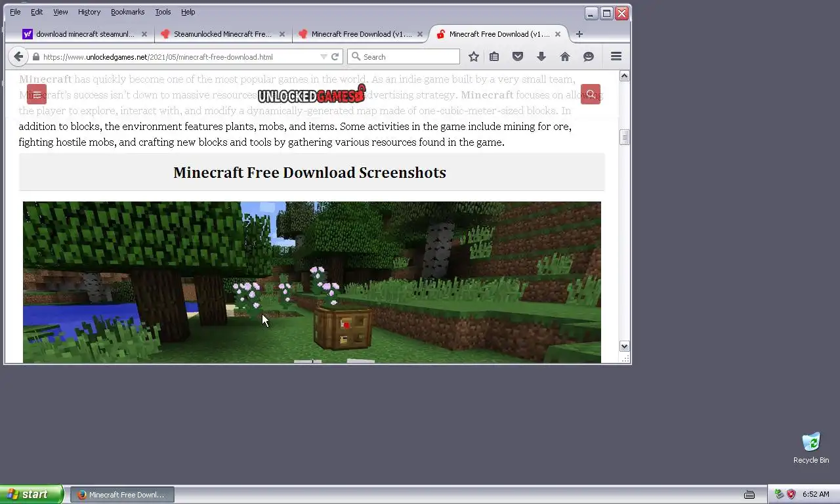Click the Search box
840x504 pixels.
coord(404,57)
